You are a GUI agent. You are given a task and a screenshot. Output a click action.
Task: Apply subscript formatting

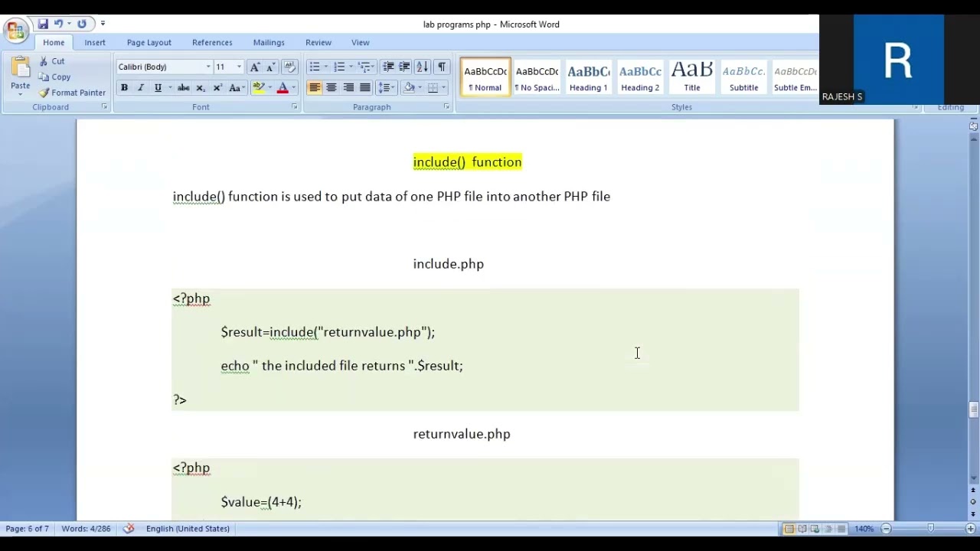point(201,88)
